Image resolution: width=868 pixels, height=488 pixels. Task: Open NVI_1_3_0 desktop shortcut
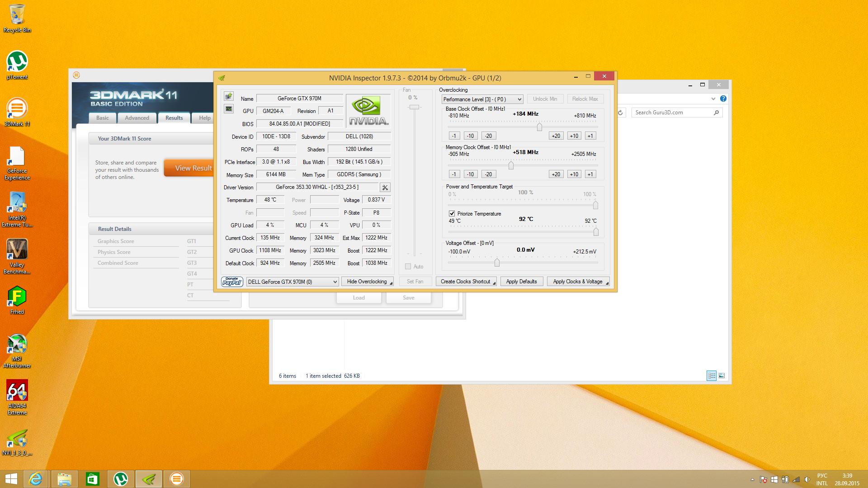tap(17, 442)
